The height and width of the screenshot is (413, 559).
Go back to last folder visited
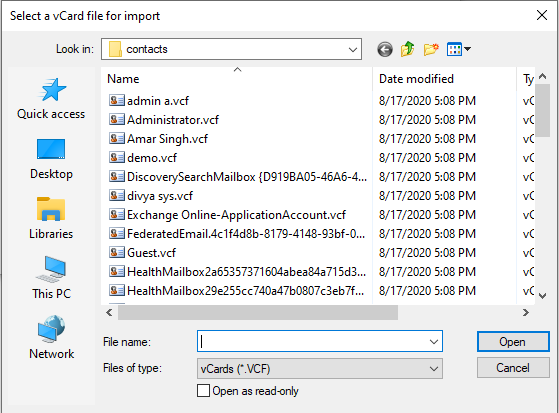(x=385, y=49)
